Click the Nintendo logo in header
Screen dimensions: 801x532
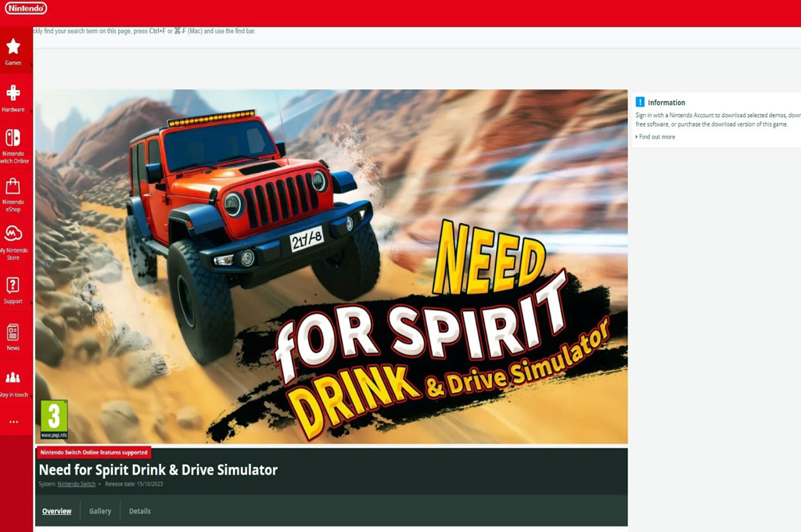click(26, 8)
